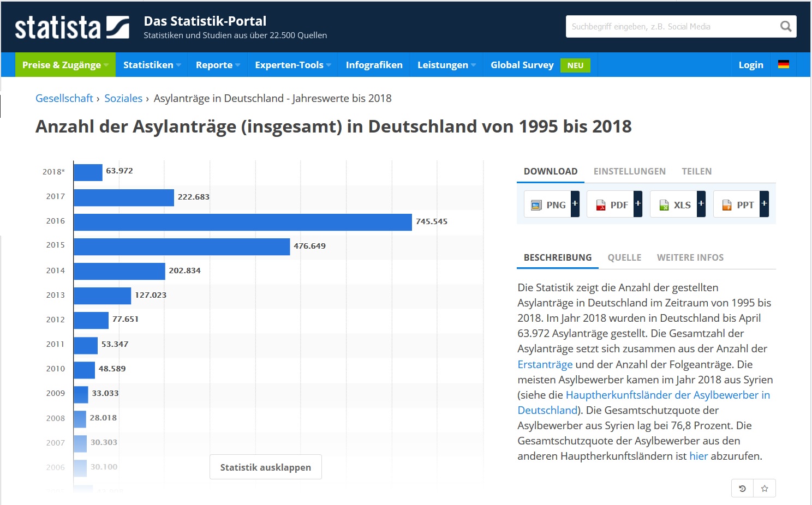The height and width of the screenshot is (505, 812).
Task: Click the 2015 bar showing 476.649
Action: coord(182,247)
